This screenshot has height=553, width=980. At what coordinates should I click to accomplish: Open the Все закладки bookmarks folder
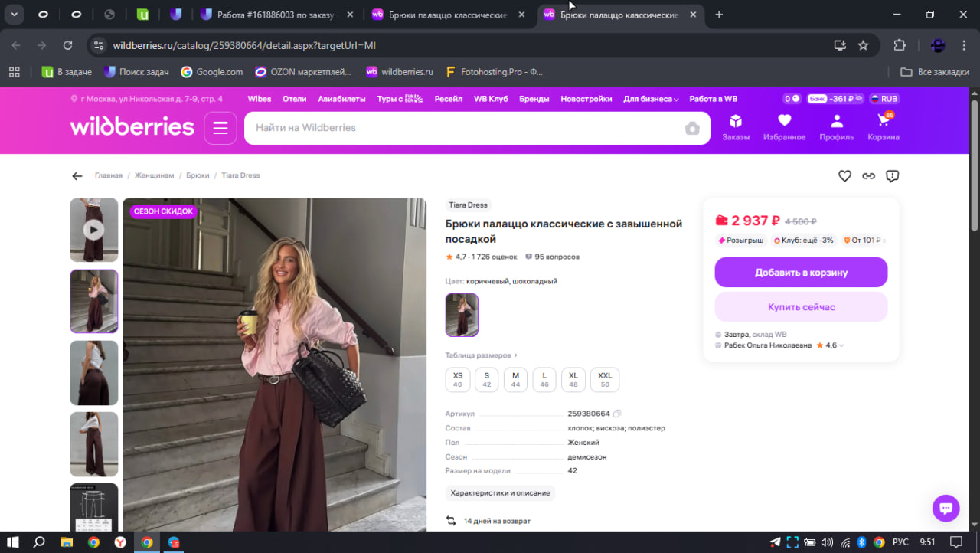point(935,72)
